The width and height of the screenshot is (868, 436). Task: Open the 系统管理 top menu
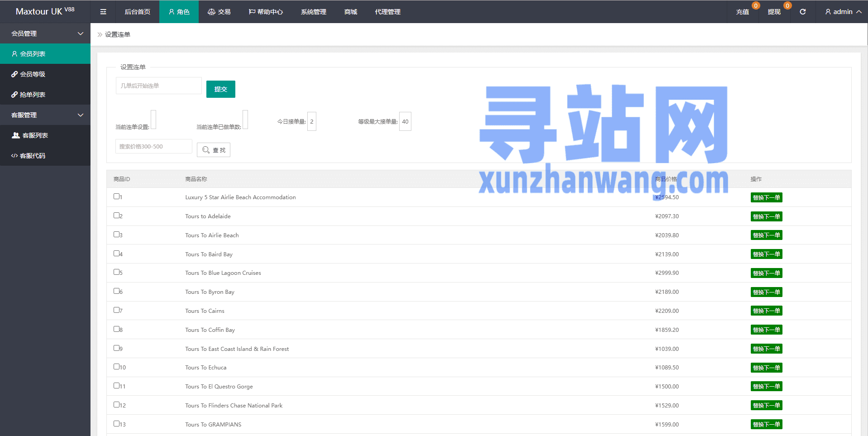(314, 12)
